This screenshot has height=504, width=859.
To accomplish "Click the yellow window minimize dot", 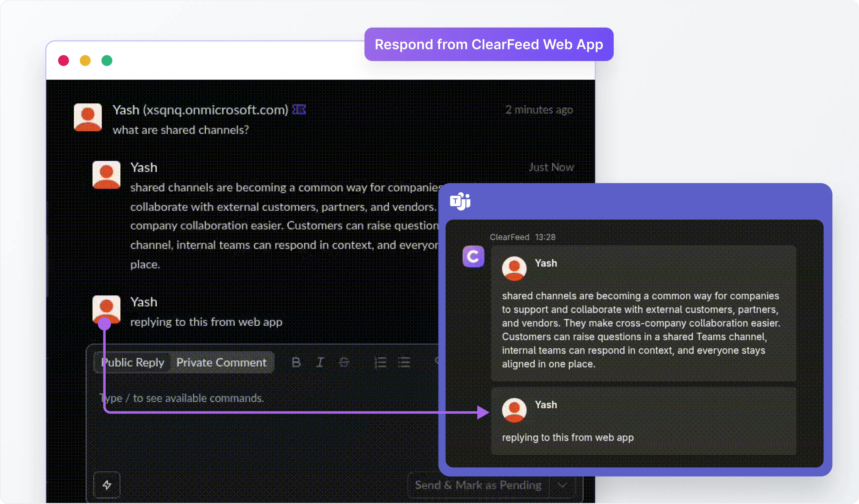I will (85, 61).
